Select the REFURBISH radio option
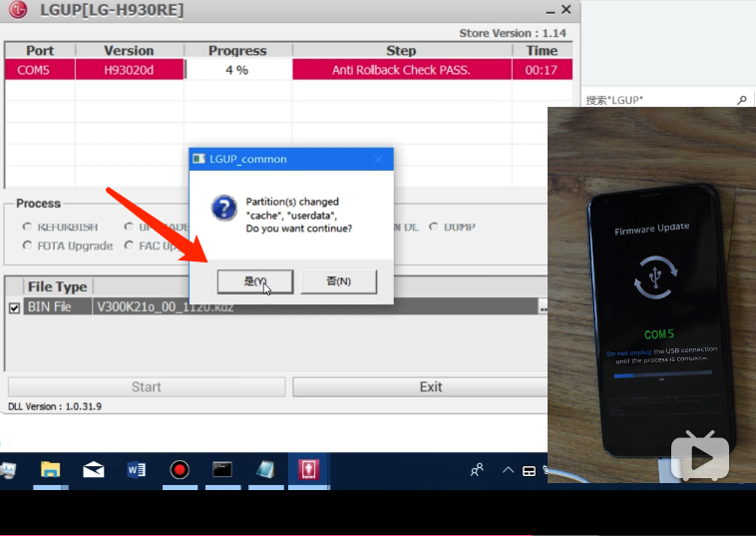Viewport: 756px width, 536px height. click(x=27, y=227)
